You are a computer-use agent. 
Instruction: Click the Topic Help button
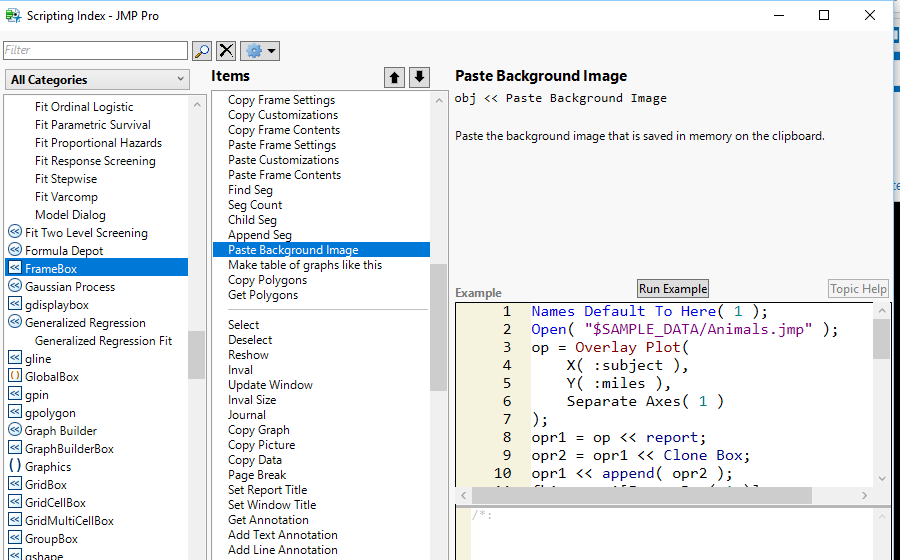click(x=858, y=289)
